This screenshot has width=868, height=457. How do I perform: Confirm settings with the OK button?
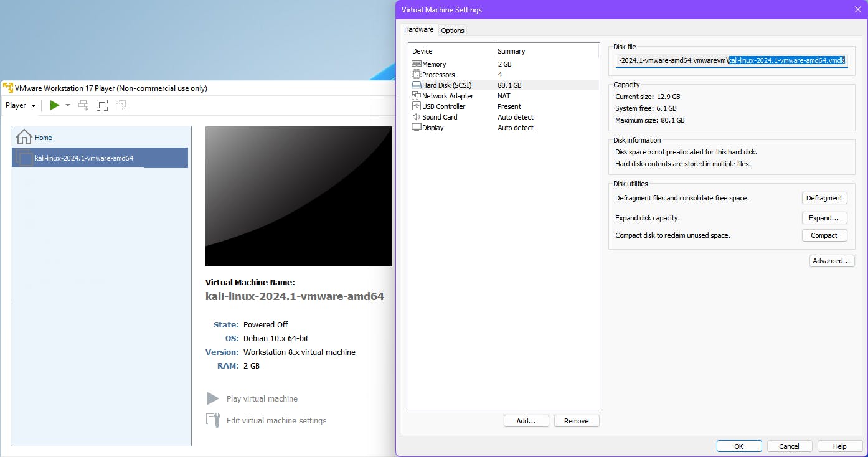coord(739,446)
